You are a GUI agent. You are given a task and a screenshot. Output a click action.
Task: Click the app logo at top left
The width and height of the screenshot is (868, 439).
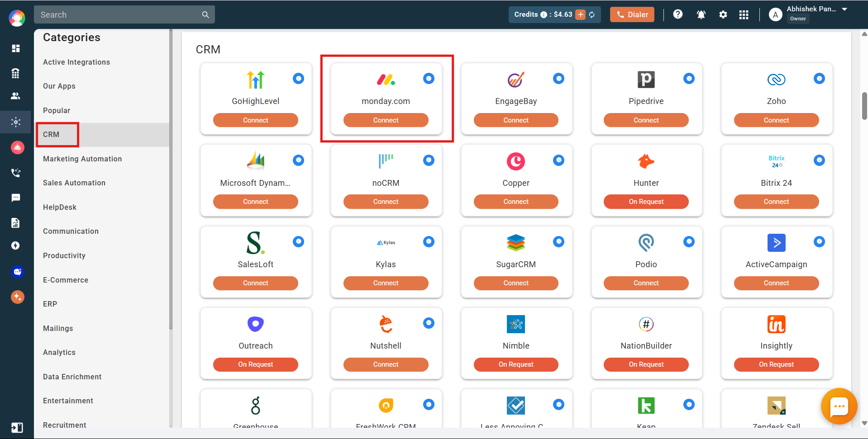pos(17,18)
